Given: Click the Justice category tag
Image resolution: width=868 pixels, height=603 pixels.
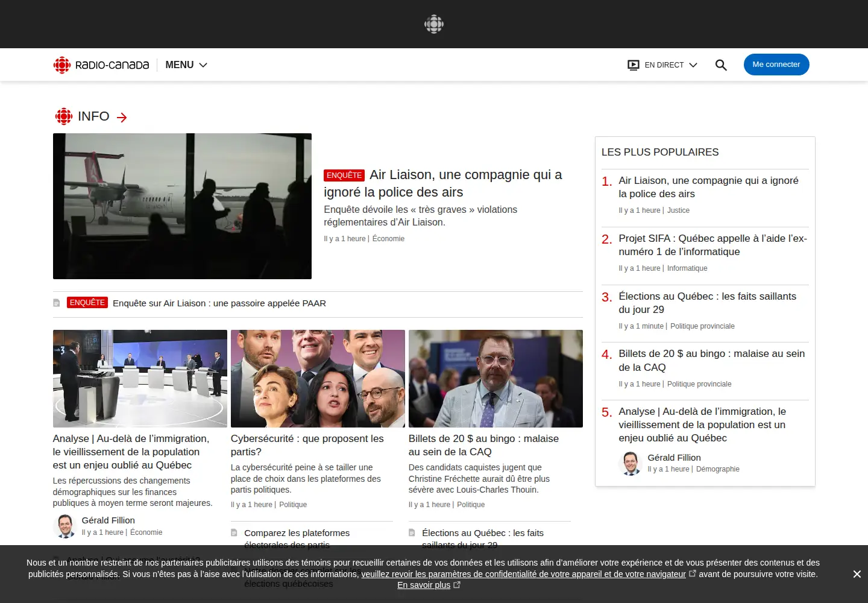Looking at the screenshot, I should point(678,210).
